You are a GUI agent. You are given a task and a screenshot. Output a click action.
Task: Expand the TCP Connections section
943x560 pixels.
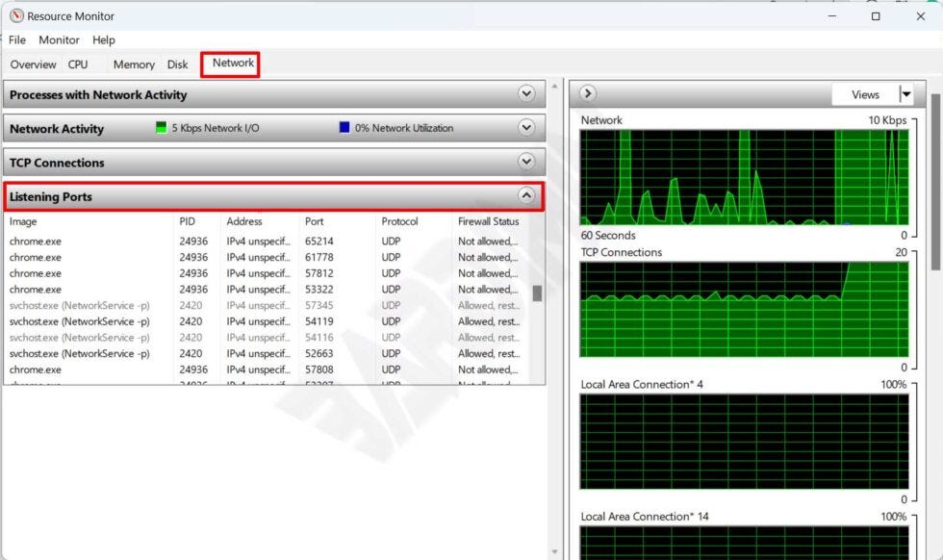[x=527, y=163]
